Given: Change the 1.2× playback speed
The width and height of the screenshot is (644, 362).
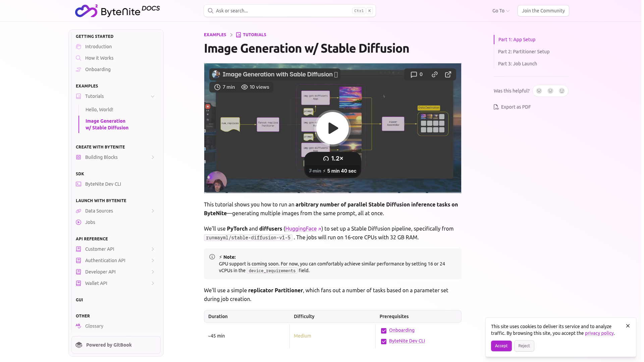Looking at the screenshot, I should tap(333, 159).
